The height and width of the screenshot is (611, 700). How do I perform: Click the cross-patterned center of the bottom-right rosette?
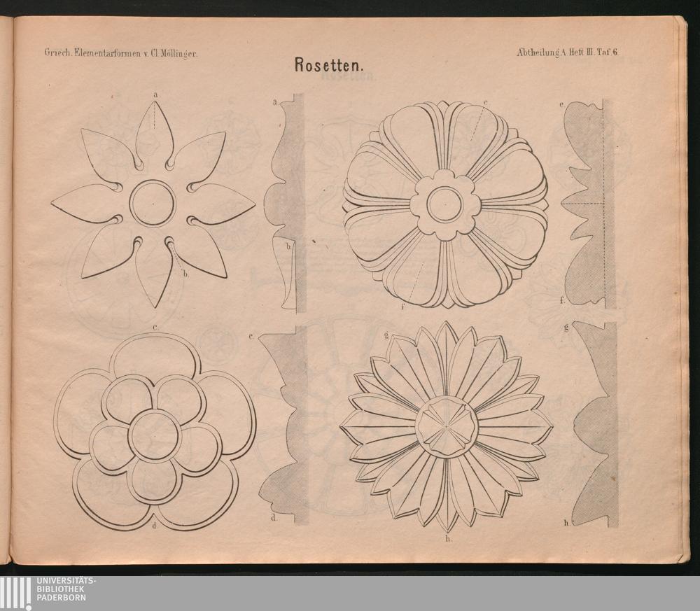click(447, 427)
